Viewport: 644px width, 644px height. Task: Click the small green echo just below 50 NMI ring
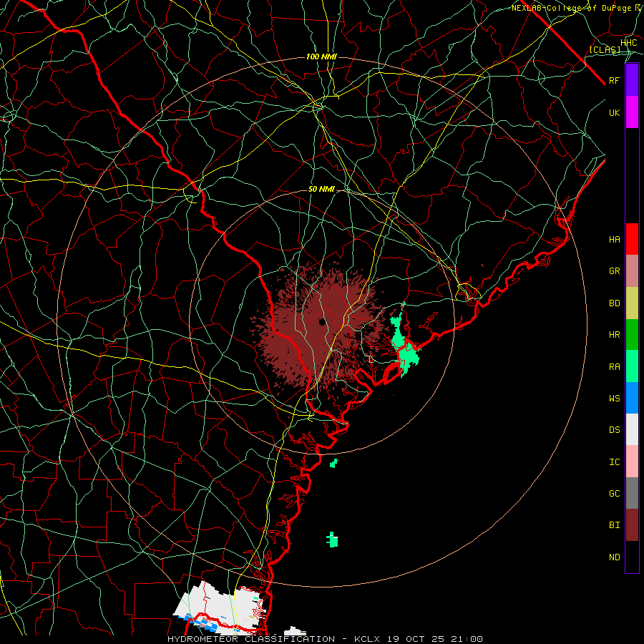pyautogui.click(x=334, y=463)
